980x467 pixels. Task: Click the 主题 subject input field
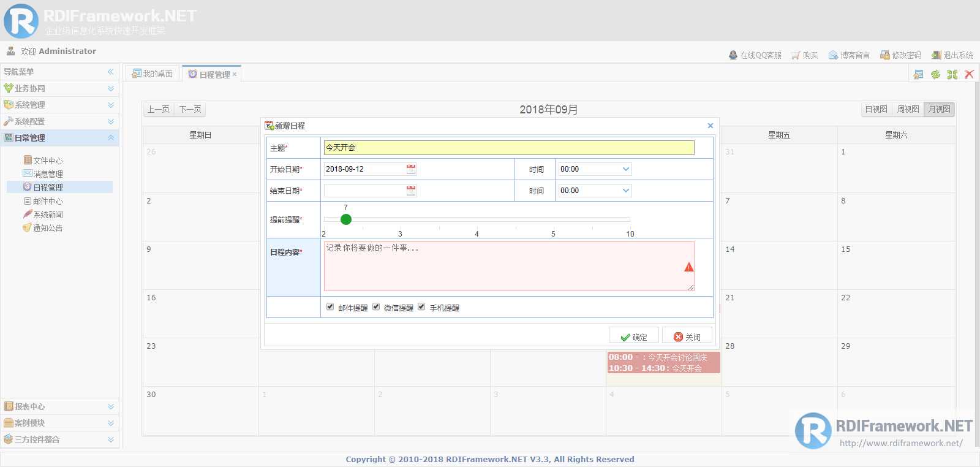[x=509, y=148]
